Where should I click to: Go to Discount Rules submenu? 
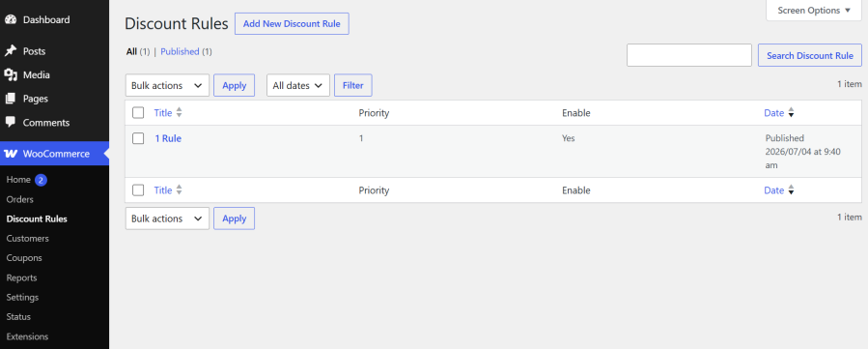[x=37, y=218]
